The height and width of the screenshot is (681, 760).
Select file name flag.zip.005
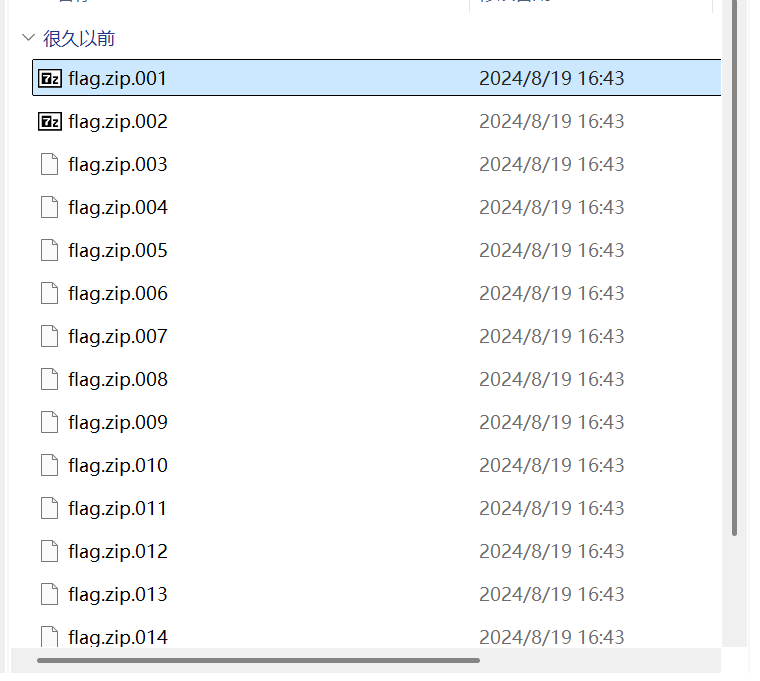pos(118,251)
